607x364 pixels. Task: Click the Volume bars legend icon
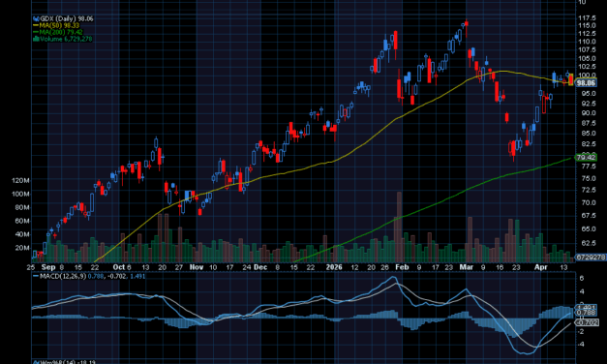[x=36, y=39]
